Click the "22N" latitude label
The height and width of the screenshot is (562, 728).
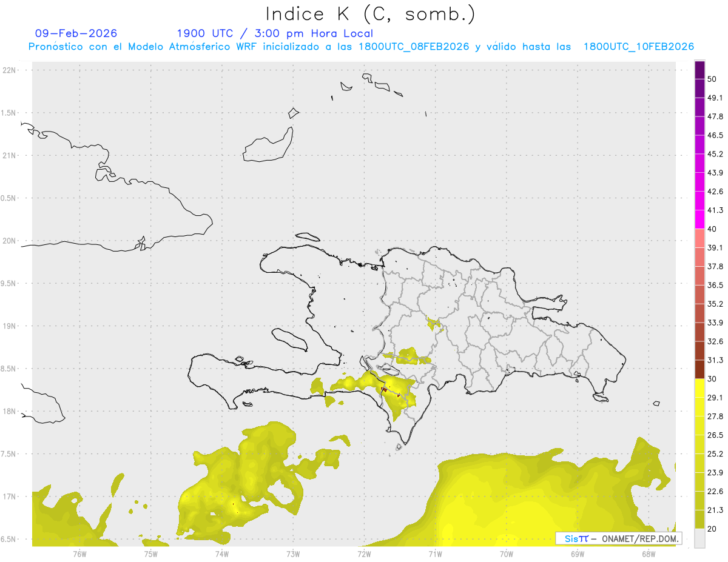pos(10,70)
